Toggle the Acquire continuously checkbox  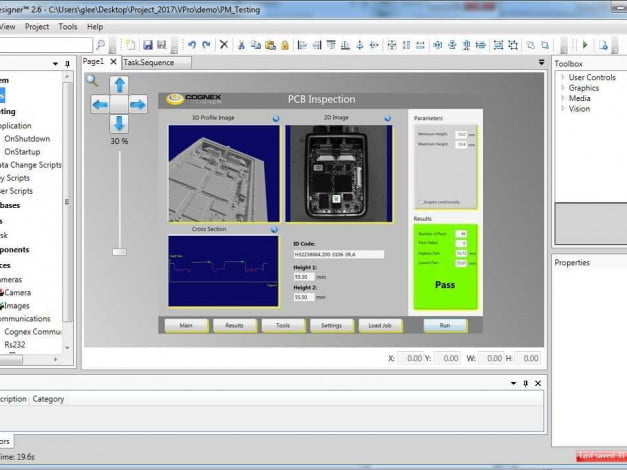coord(421,202)
